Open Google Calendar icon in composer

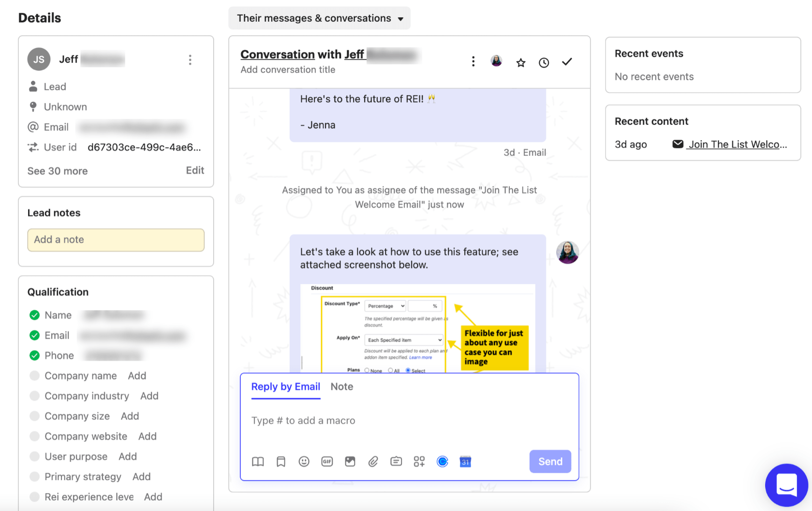tap(465, 462)
